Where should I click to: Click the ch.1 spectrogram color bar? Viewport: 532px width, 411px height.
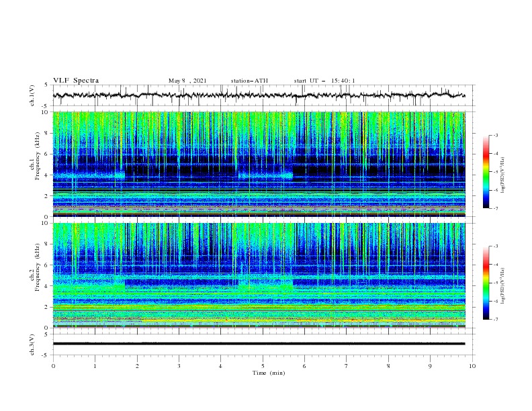[486, 172]
